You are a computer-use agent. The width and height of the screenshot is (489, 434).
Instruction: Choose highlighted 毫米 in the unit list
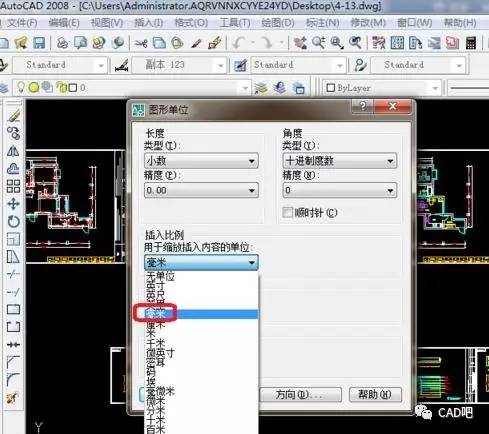tap(201, 314)
